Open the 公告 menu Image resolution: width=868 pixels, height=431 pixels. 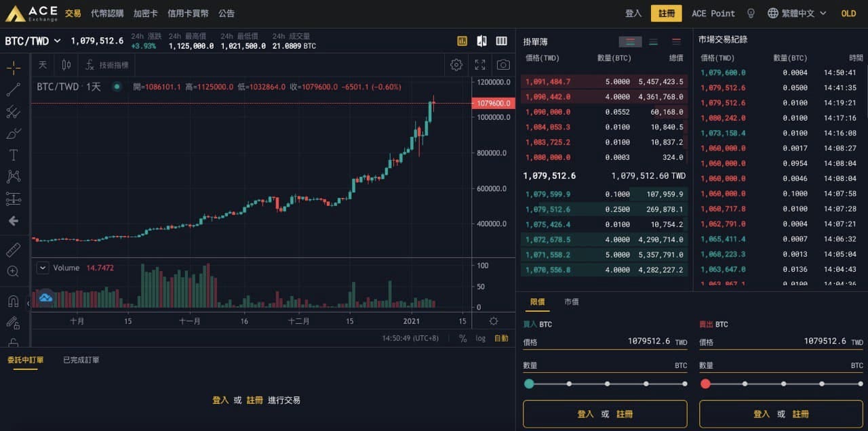tap(227, 14)
